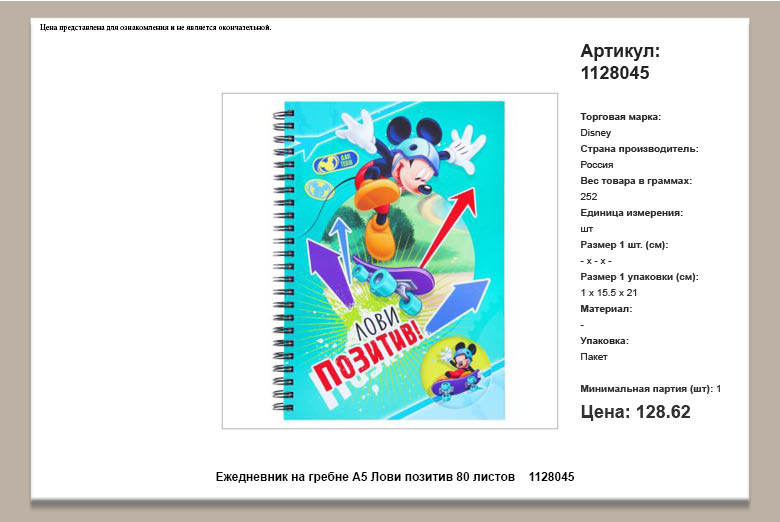Click the price disclaimer text at the top
This screenshot has height=522, width=780.
[156, 27]
